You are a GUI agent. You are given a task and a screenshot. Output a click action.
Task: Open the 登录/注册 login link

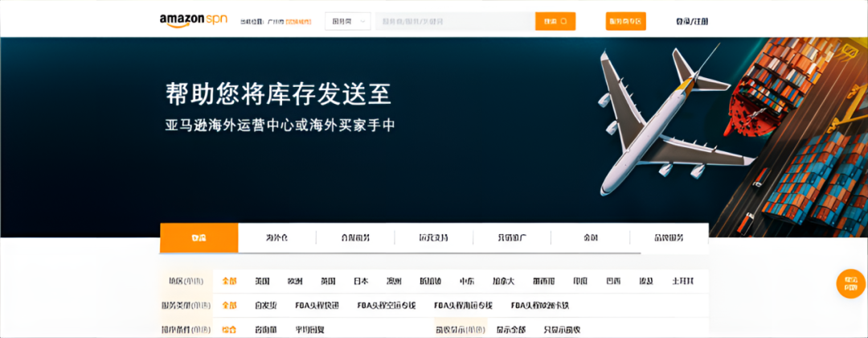pyautogui.click(x=692, y=22)
